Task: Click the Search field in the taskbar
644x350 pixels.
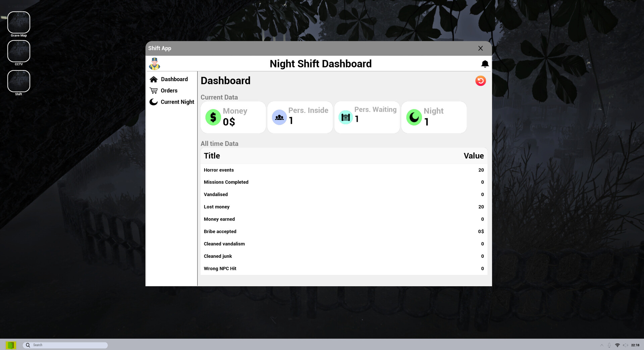Action: click(65, 345)
